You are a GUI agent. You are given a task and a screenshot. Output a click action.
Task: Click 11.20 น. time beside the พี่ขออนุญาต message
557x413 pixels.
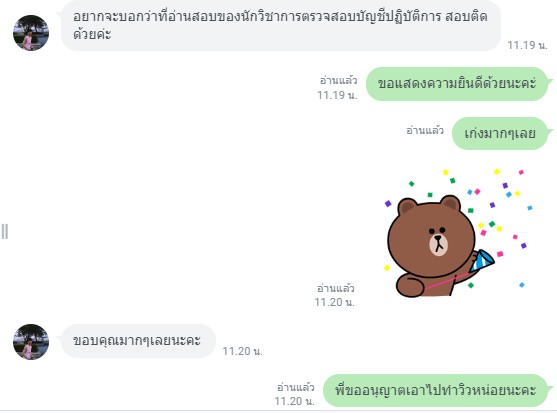(294, 401)
